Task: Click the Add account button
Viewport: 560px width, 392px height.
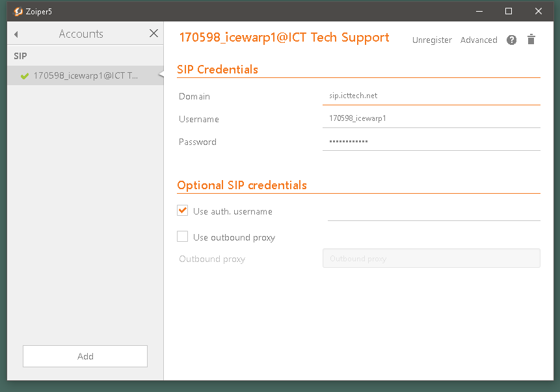Action: 85,356
